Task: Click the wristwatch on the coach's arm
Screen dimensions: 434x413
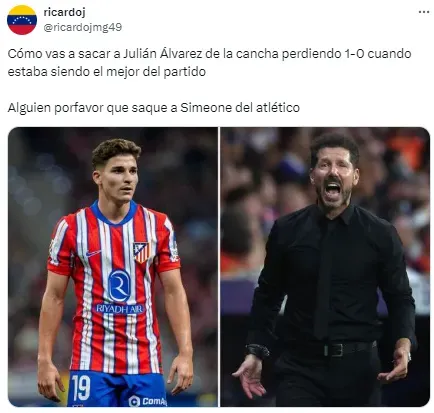Action: pyautogui.click(x=258, y=351)
